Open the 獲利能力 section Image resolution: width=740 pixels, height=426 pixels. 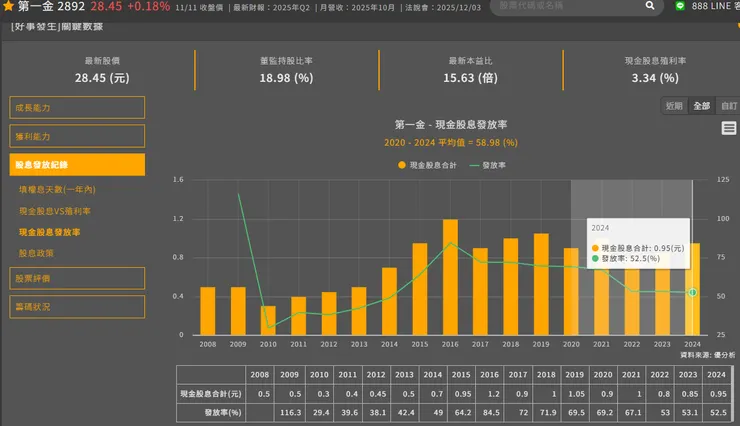(x=77, y=136)
